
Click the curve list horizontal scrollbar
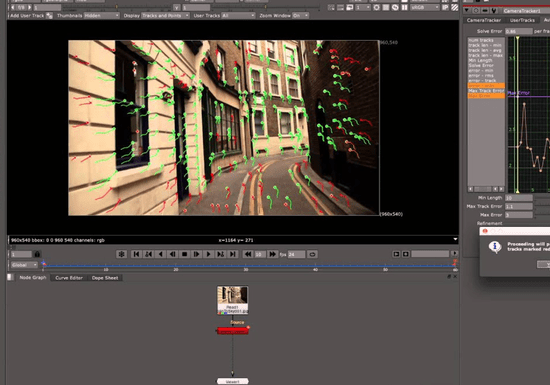pyautogui.click(x=486, y=189)
